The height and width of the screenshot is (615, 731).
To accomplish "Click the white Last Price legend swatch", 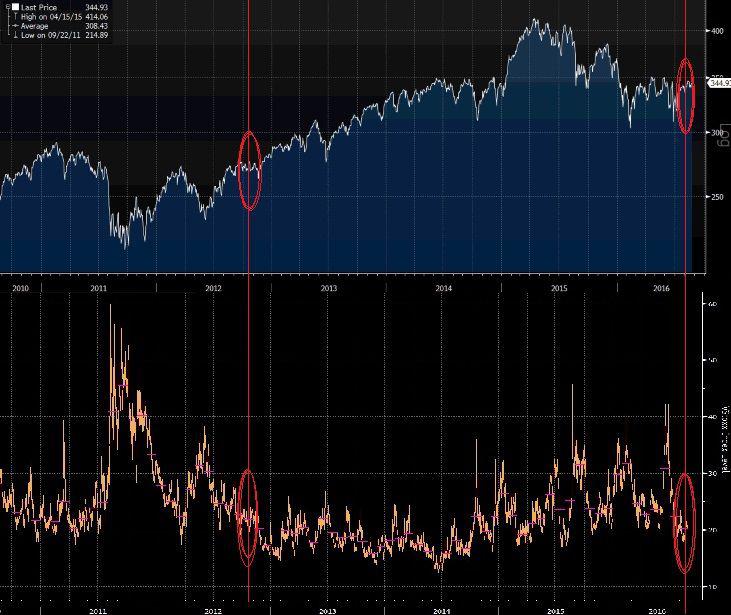I will point(15,7).
